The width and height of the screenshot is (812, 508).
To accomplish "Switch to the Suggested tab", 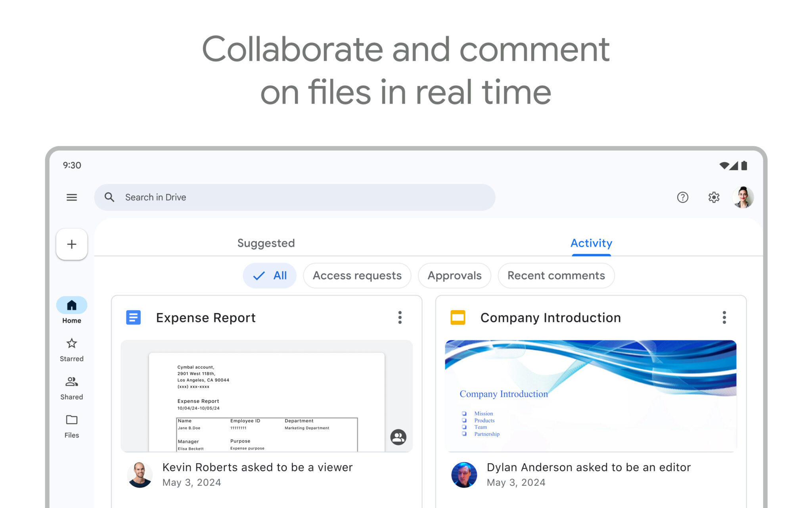I will (x=266, y=243).
